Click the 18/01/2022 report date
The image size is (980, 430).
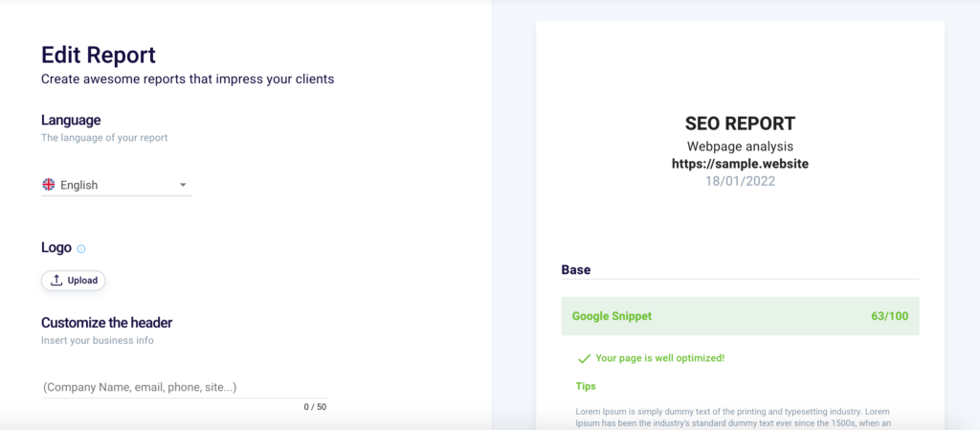point(740,181)
